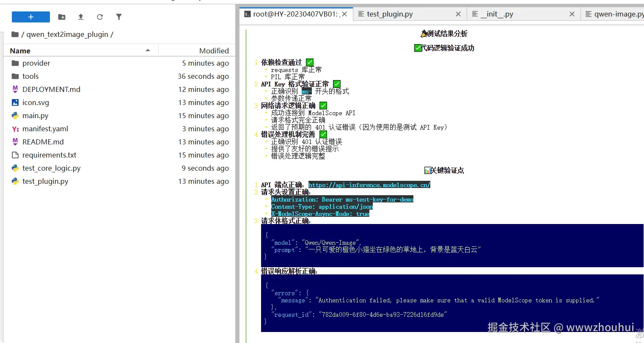Click the root folder icon in the breadcrumb
The image size is (644, 343).
point(15,34)
